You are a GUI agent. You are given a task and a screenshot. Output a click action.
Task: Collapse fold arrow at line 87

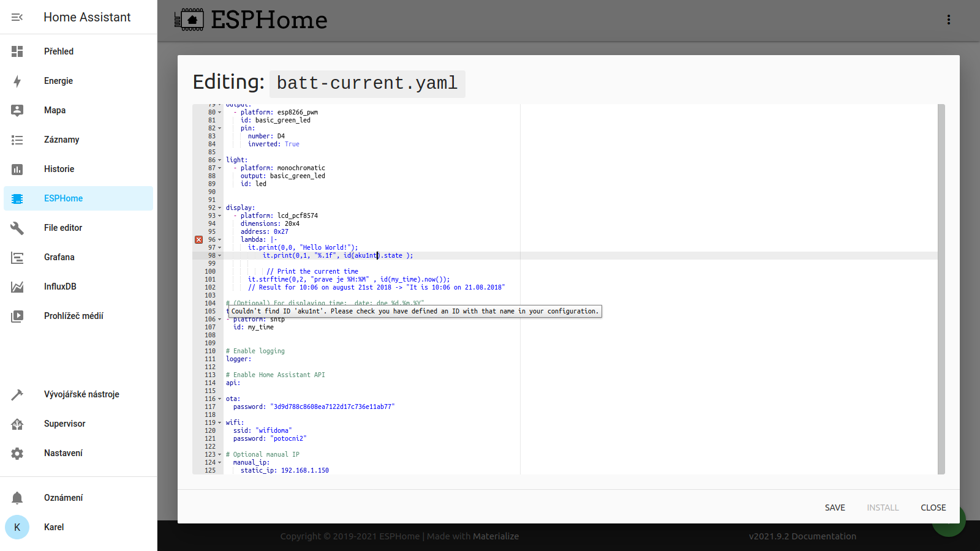click(x=220, y=168)
